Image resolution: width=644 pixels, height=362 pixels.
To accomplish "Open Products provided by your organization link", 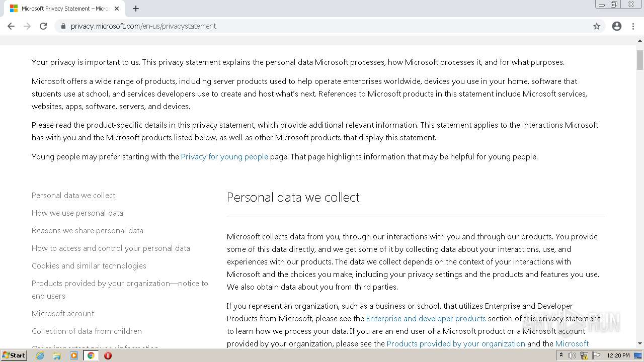I will tap(456, 343).
